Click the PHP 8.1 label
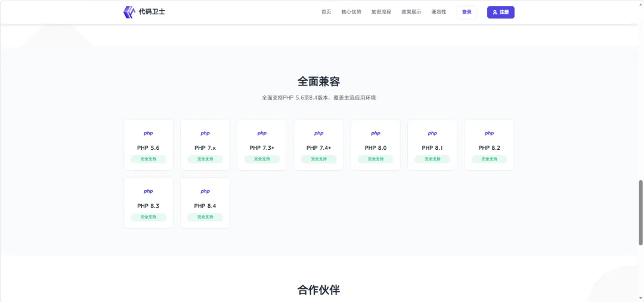The height and width of the screenshot is (302, 644). click(432, 148)
